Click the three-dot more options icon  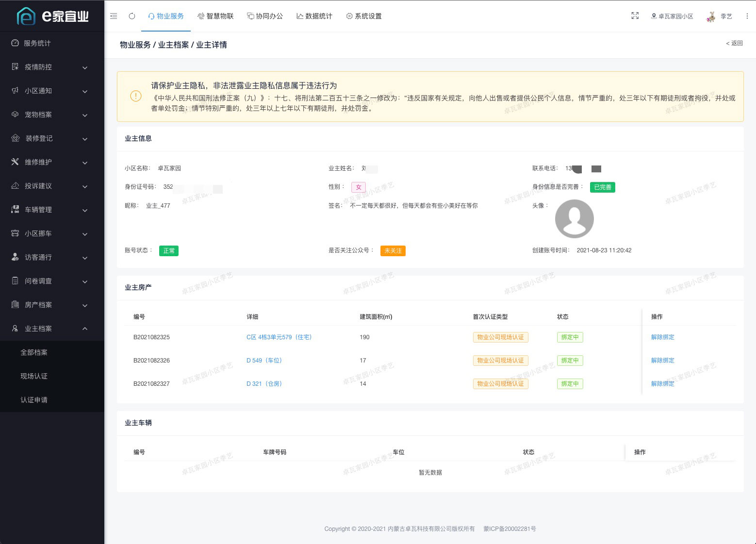tap(747, 16)
